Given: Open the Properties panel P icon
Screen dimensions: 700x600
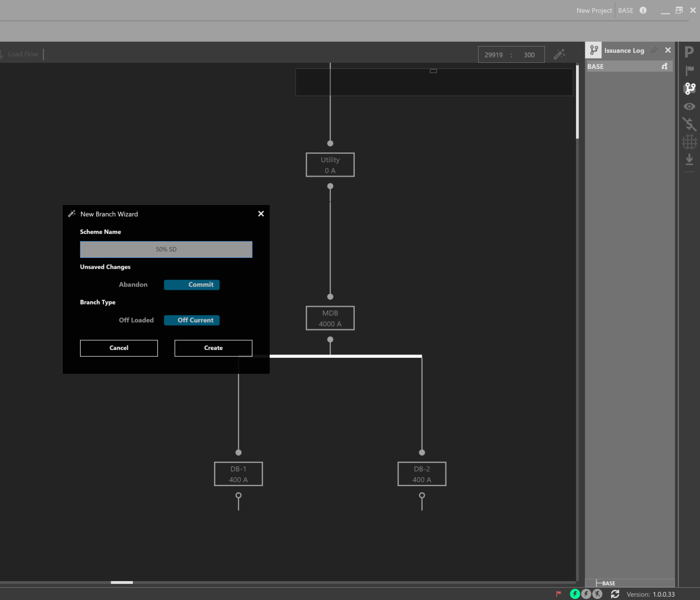Looking at the screenshot, I should click(x=689, y=52).
